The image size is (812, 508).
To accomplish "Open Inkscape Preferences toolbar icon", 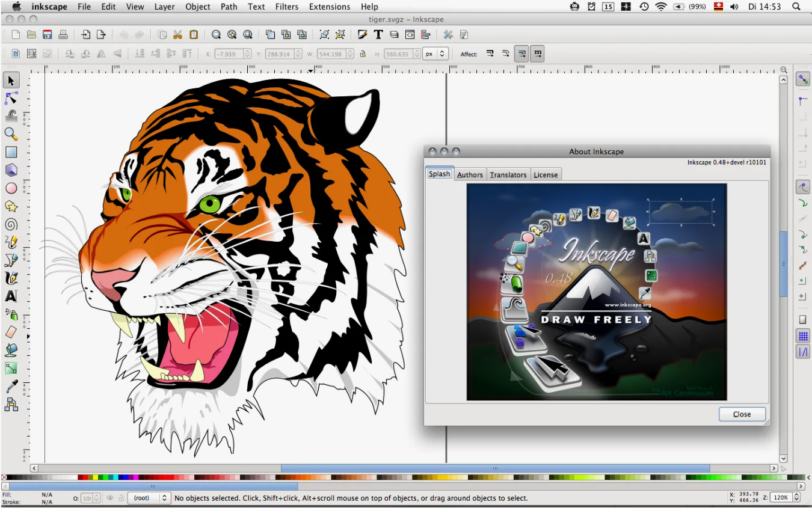I will click(x=448, y=35).
